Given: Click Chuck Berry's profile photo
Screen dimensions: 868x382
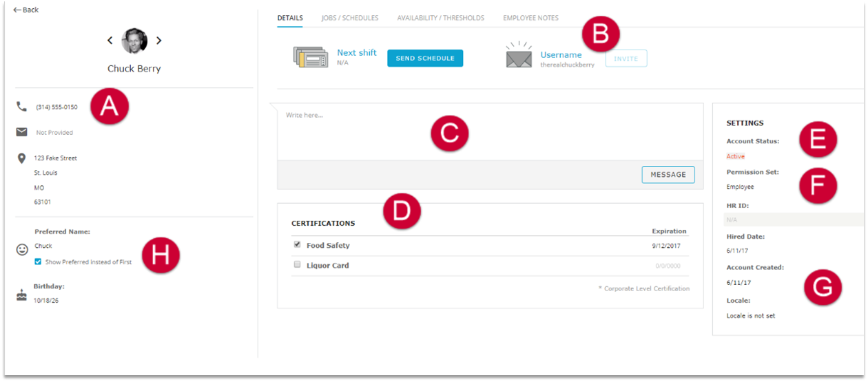Looking at the screenshot, I should 134,41.
